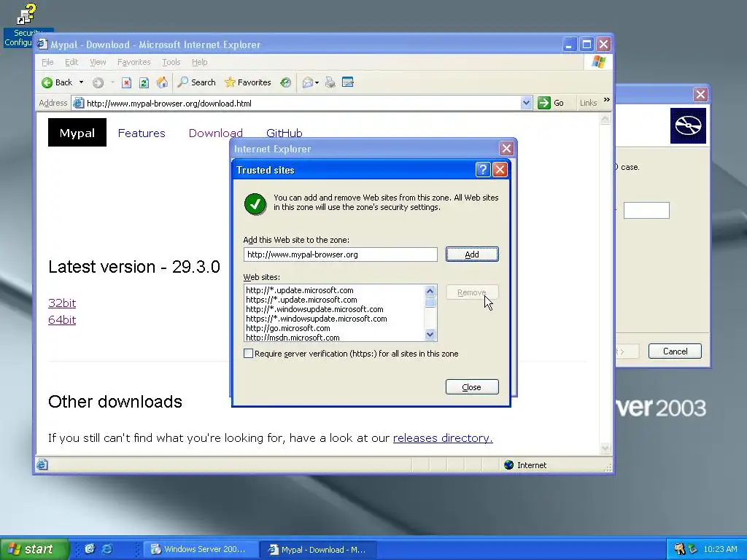747x560 pixels.
Task: Open the Features page link
Action: [142, 133]
